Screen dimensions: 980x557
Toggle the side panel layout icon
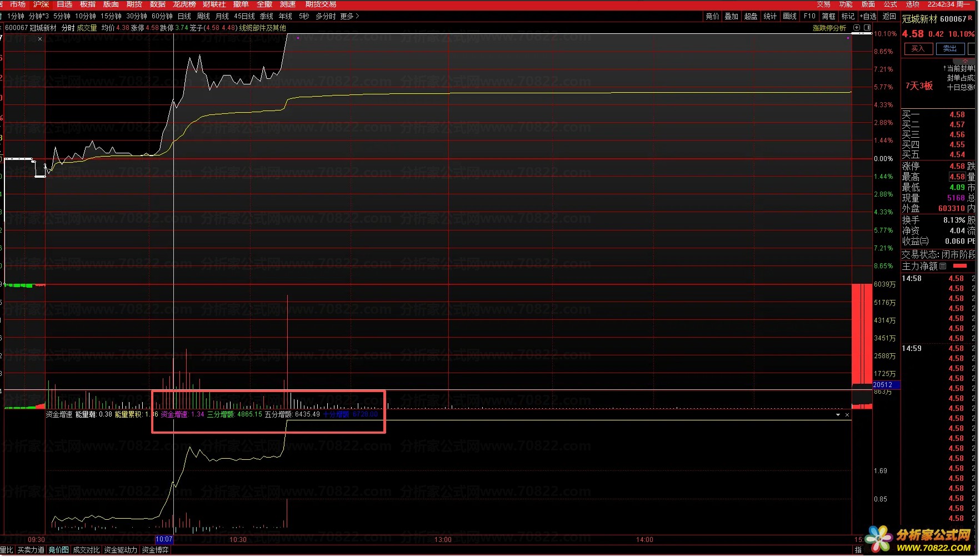click(x=867, y=28)
